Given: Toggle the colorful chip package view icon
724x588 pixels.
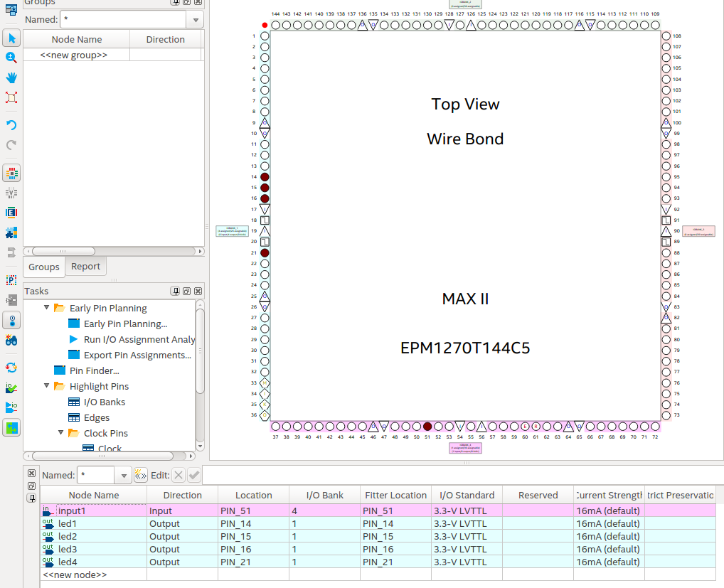Looking at the screenshot, I should 11,173.
